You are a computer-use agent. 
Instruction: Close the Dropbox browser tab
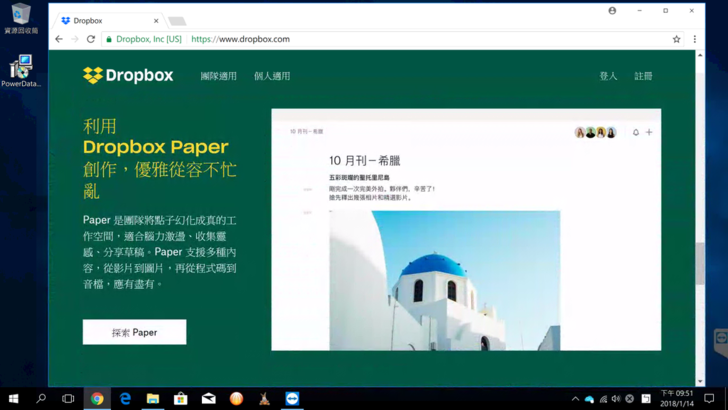(156, 21)
